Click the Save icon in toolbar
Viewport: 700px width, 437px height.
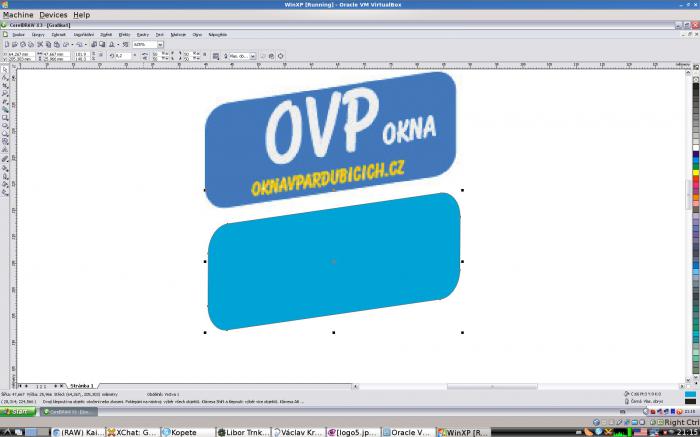[x=23, y=45]
